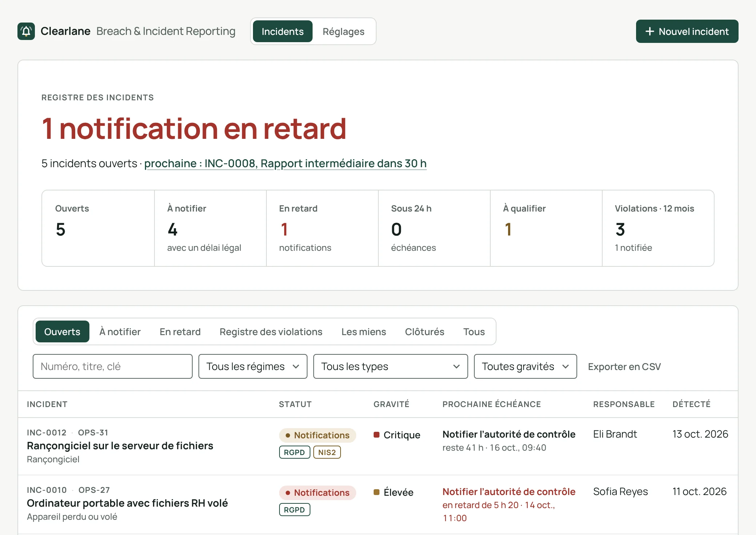Click the Sous 24 h échéances card
Screen dimensions: 756x535
pyautogui.click(x=434, y=228)
